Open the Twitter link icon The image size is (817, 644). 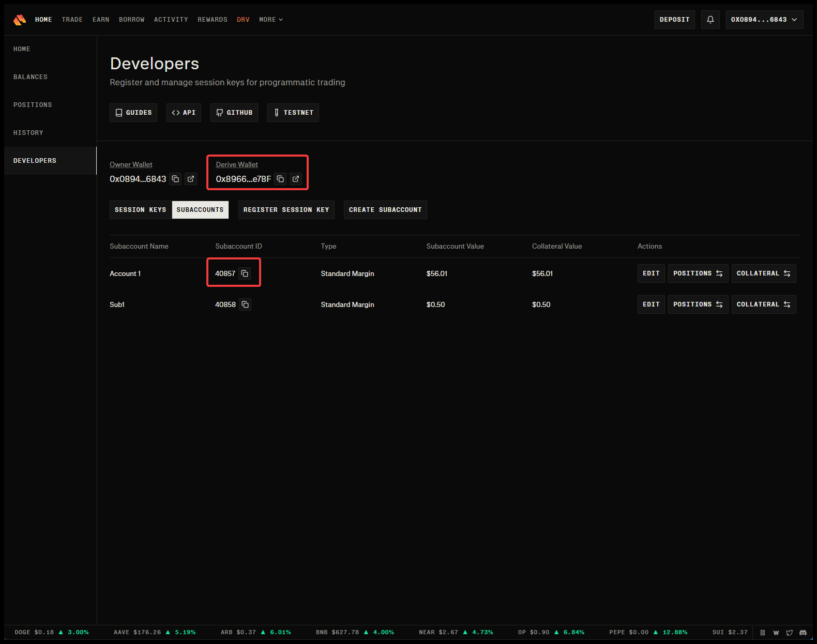coord(789,632)
